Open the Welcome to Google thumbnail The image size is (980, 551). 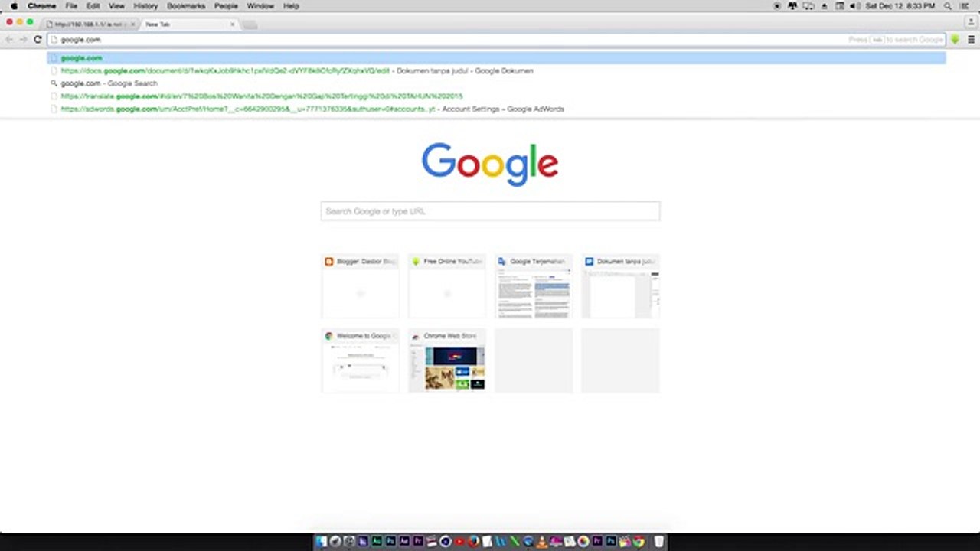[360, 360]
